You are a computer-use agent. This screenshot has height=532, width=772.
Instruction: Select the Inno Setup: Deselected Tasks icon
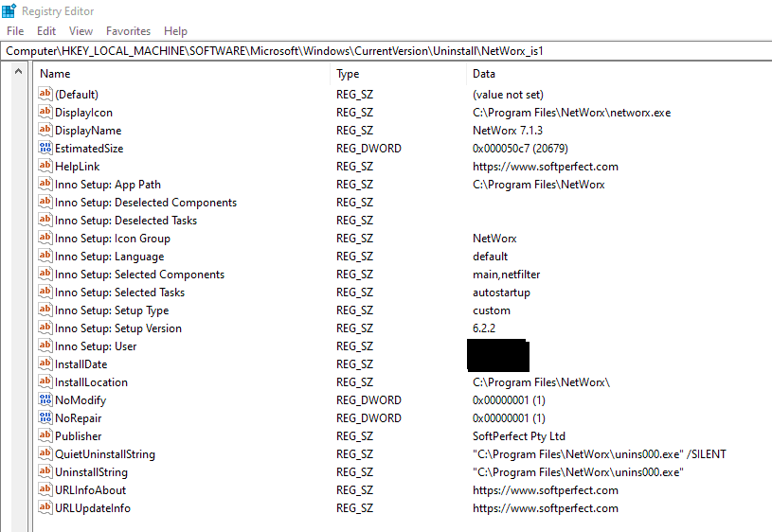45,220
